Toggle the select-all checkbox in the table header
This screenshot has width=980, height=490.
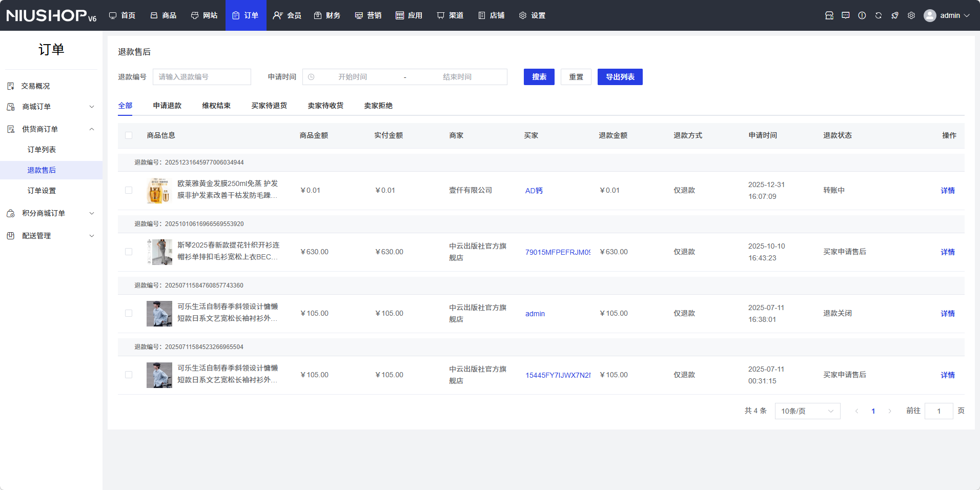129,135
